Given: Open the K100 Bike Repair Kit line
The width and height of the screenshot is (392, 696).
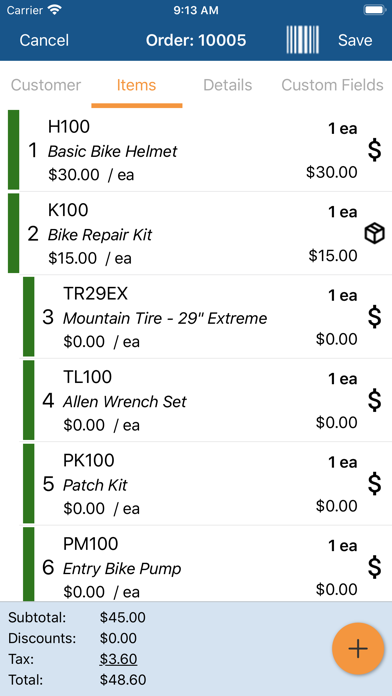Looking at the screenshot, I should (196, 233).
